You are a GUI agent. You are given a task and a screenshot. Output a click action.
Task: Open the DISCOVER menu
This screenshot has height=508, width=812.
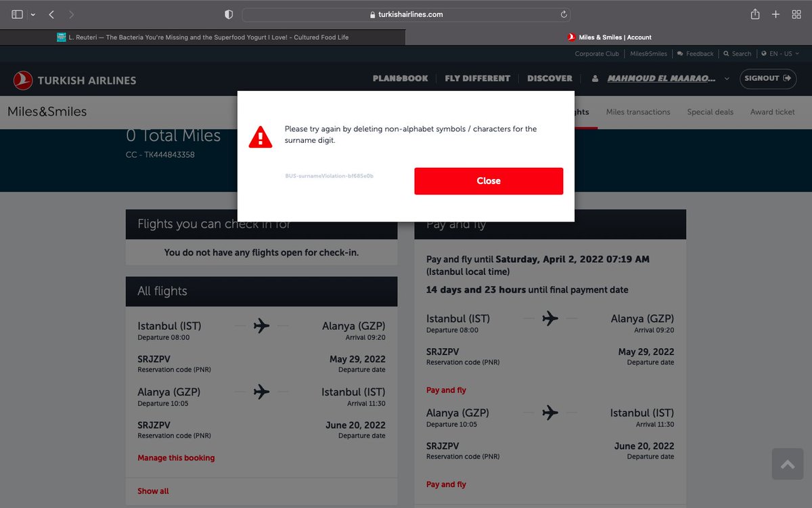coord(550,79)
